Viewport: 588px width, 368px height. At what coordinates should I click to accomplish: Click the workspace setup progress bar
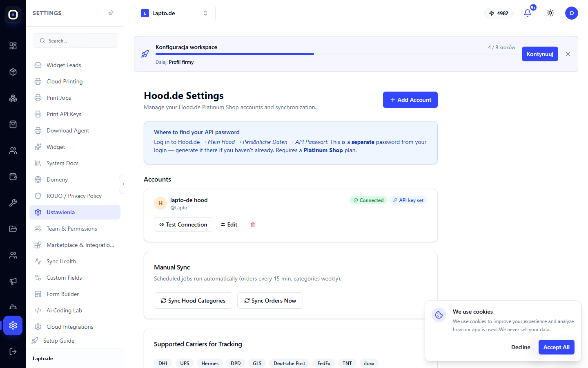(x=335, y=54)
